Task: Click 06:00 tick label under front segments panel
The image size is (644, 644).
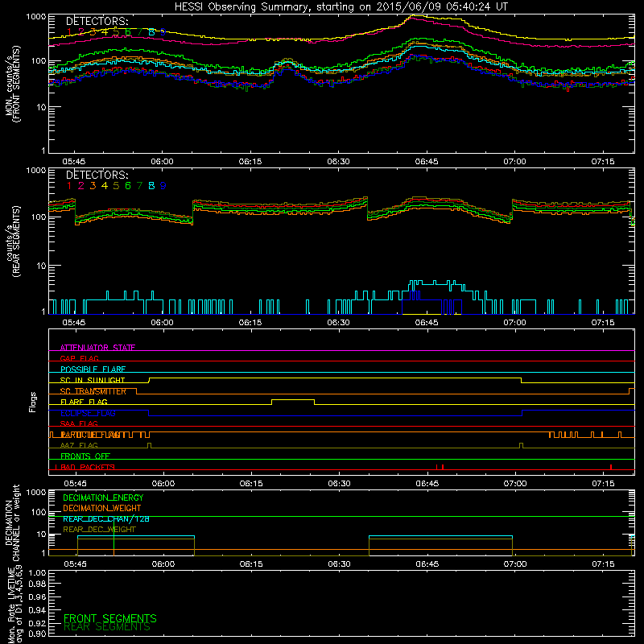Action: click(x=163, y=162)
